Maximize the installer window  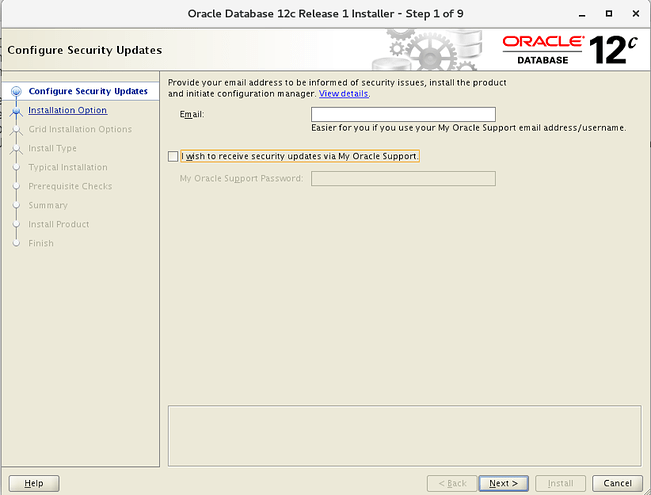pos(609,14)
